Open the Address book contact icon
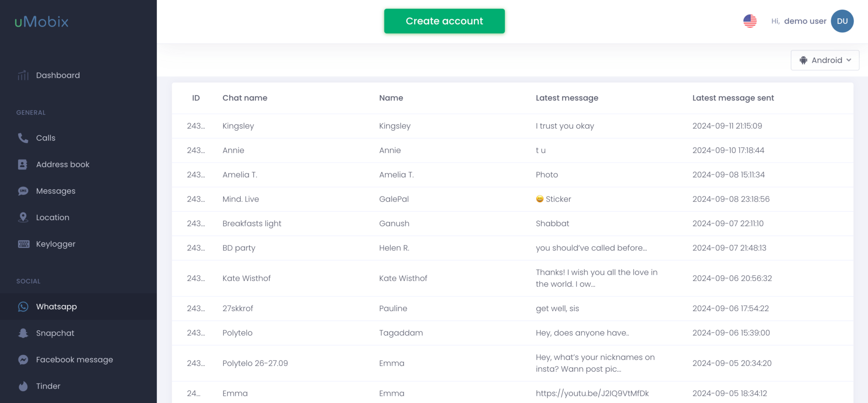The height and width of the screenshot is (403, 868). 22,164
